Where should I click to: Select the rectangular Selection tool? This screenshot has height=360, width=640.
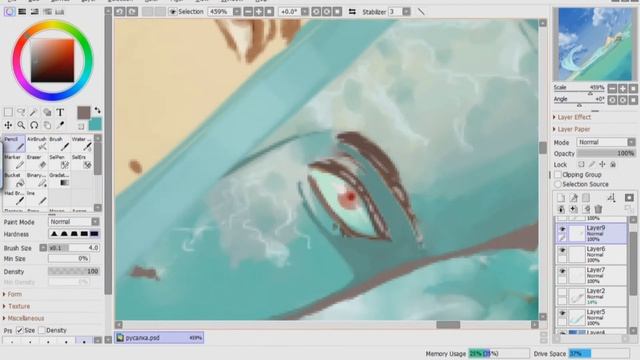click(x=8, y=112)
